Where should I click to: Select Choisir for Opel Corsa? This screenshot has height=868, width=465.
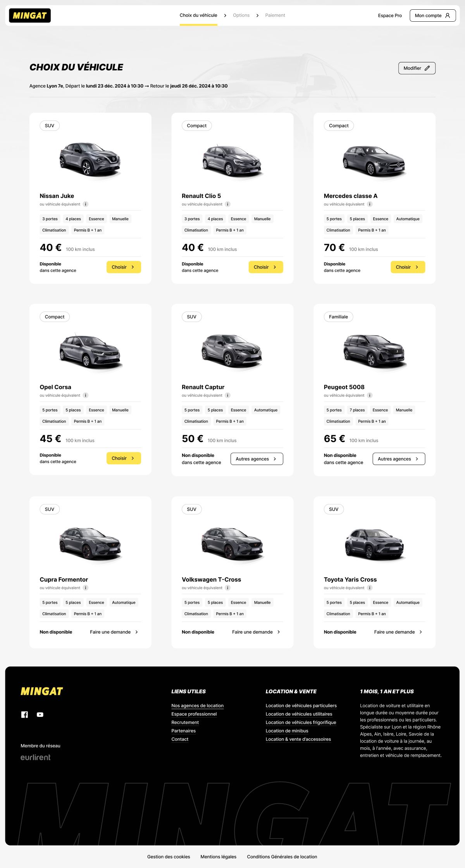[x=124, y=458]
